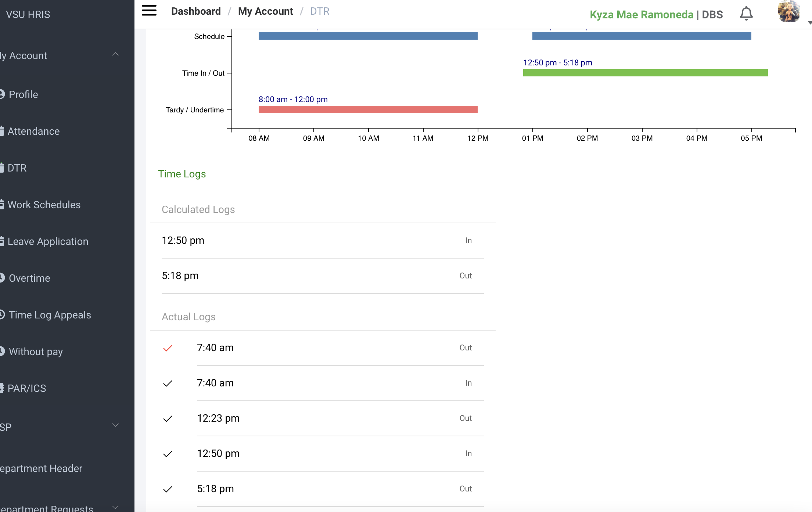
Task: Toggle checkmark for 5:18 pm actual log
Action: click(168, 489)
